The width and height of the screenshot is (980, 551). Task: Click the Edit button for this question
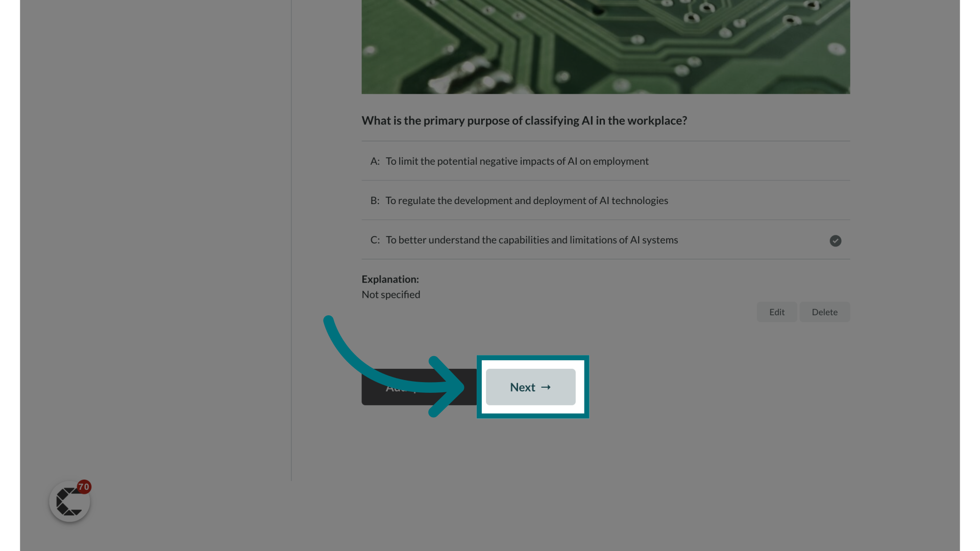777,312
